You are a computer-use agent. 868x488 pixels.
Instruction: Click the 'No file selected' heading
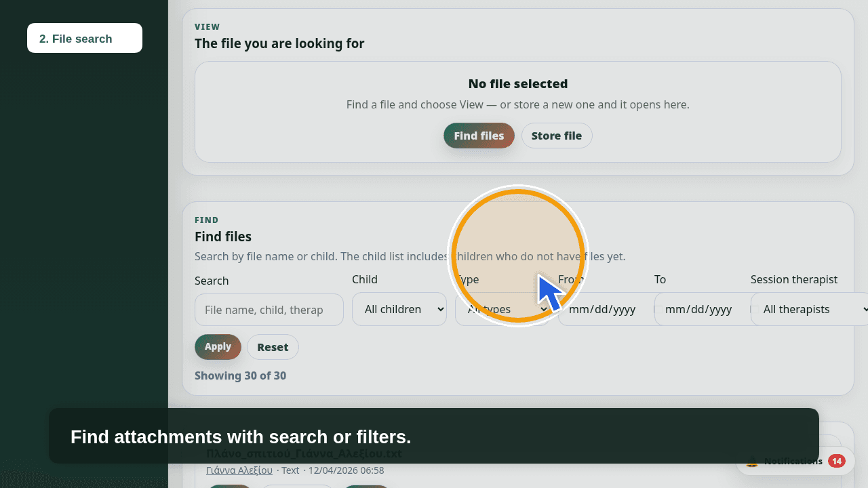pos(518,84)
